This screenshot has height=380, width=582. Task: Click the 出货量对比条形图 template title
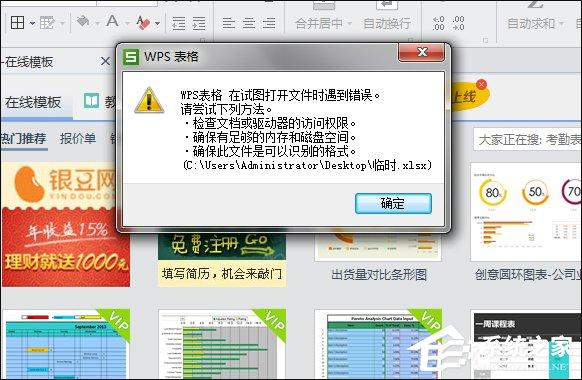point(379,275)
